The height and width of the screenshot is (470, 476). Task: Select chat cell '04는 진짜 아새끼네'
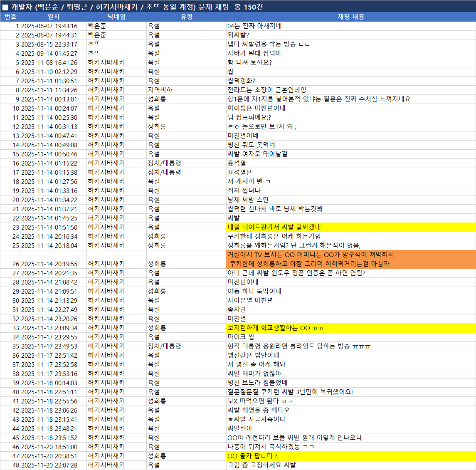click(351, 26)
